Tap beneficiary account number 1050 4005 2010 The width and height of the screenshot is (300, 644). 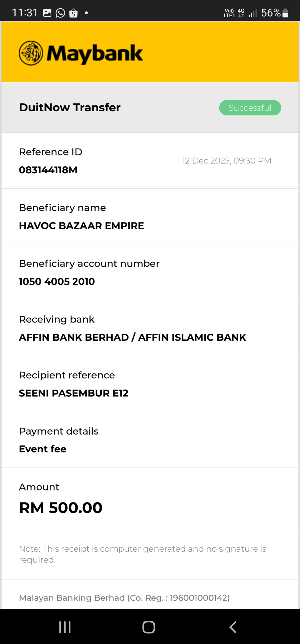coord(57,281)
